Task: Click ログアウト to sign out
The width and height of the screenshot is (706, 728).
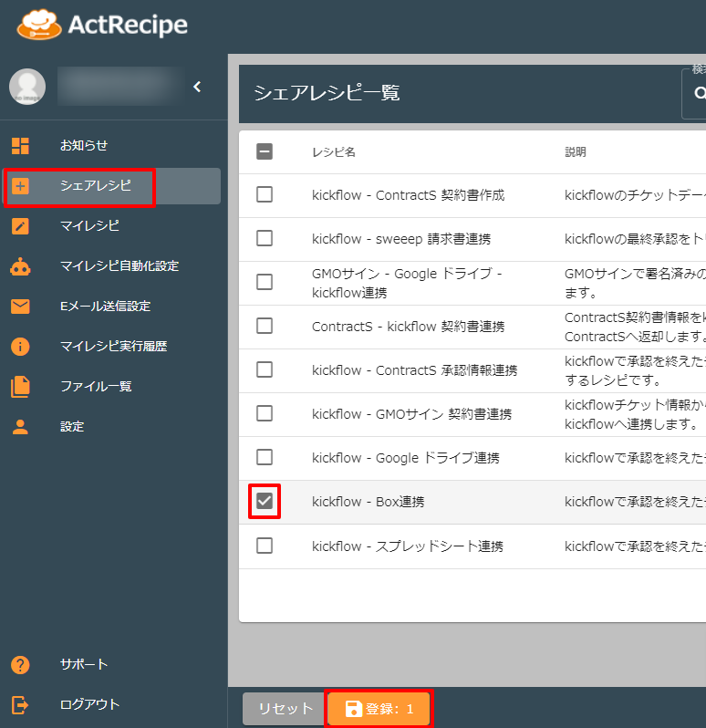Action: click(x=111, y=705)
